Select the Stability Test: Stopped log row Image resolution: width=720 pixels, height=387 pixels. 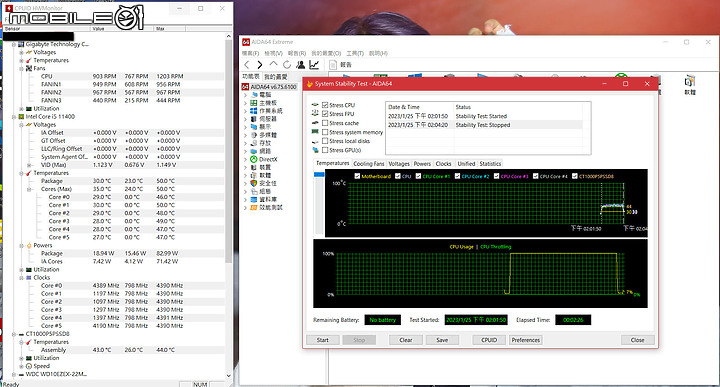click(x=485, y=125)
